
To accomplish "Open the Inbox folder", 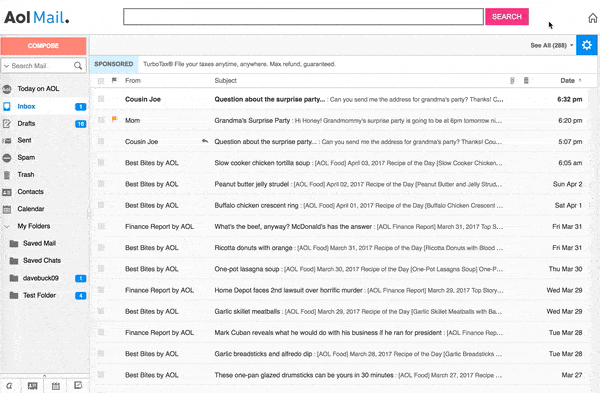I will coord(44,106).
